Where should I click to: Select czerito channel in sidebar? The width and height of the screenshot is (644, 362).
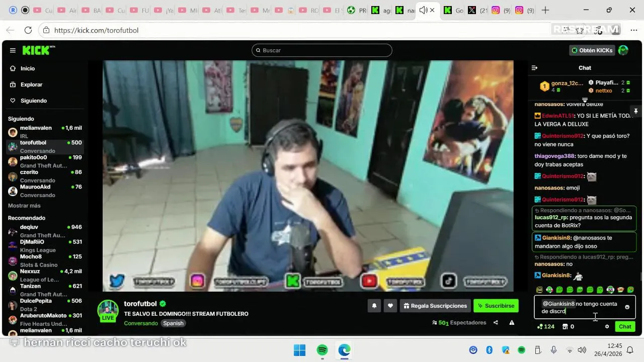(45, 176)
